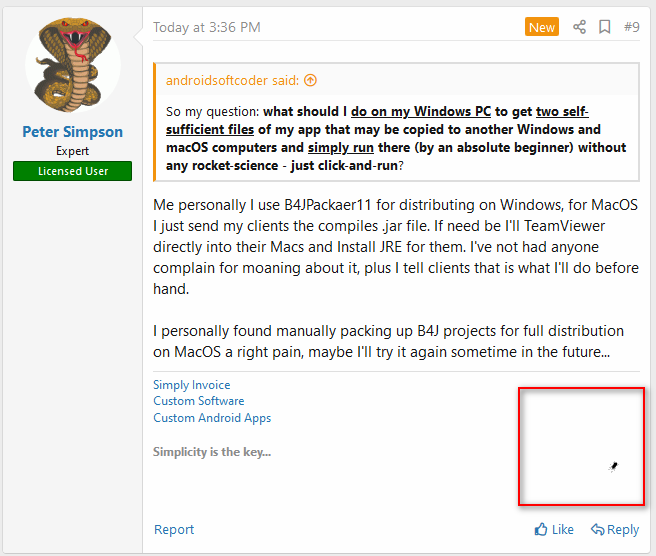
Task: Open the Custom Software signature link
Action: 198,401
